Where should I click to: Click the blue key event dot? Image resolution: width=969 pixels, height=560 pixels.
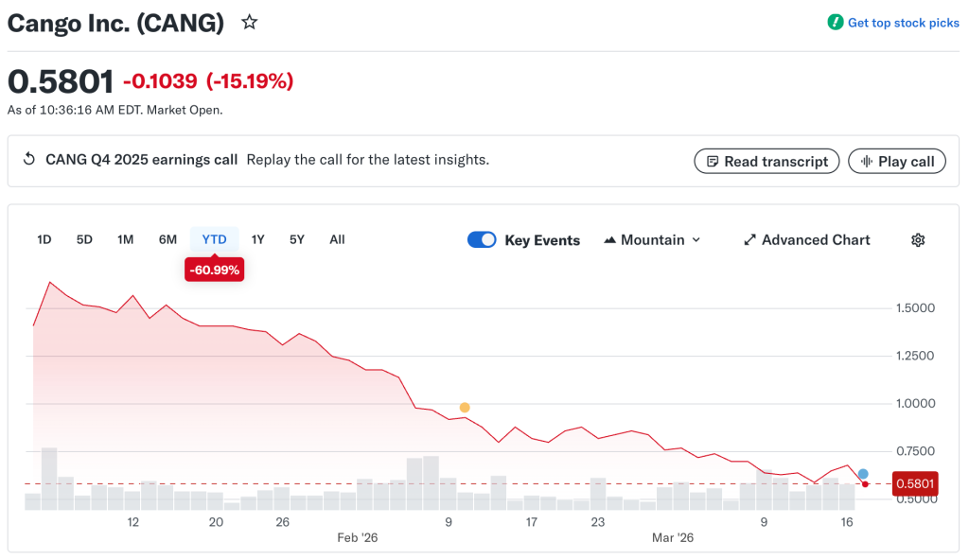point(863,474)
